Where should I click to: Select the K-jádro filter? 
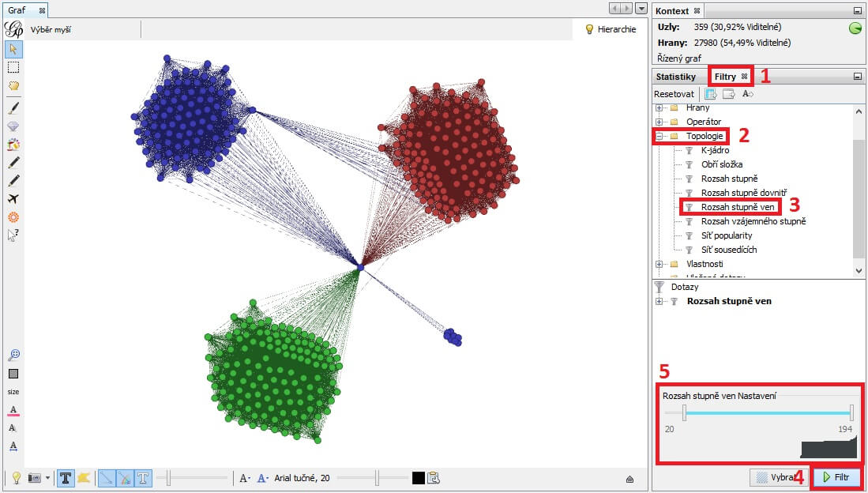pos(715,150)
